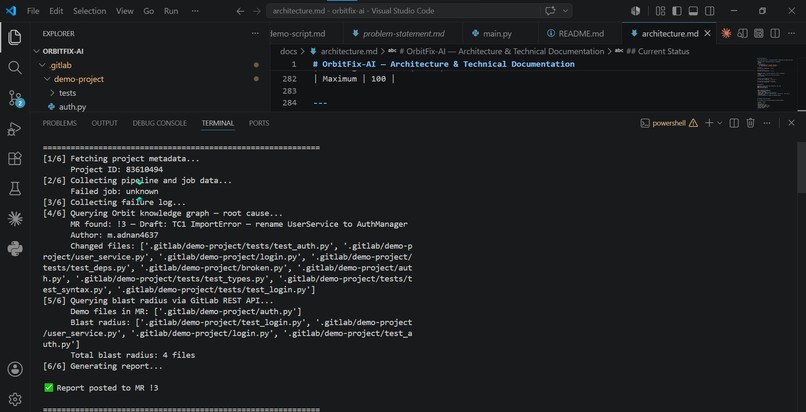Image resolution: width=806 pixels, height=412 pixels.
Task: Open the Testing flask icon view
Action: (14, 189)
